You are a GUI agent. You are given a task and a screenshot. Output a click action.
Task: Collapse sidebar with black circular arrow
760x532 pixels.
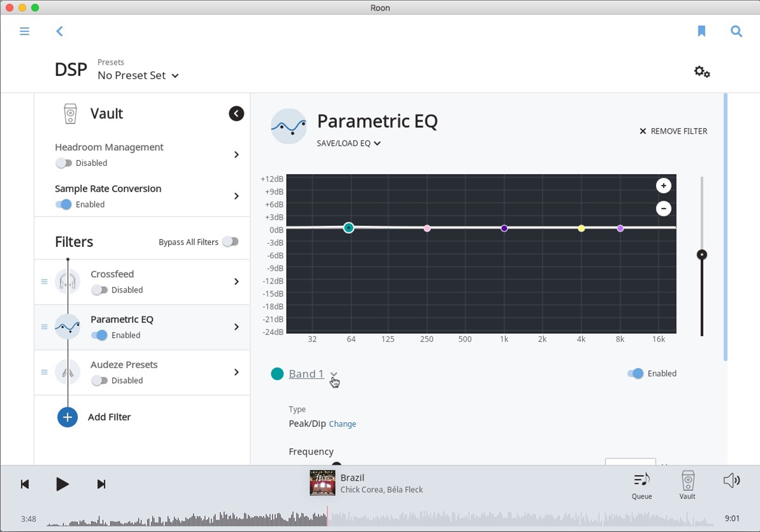236,113
